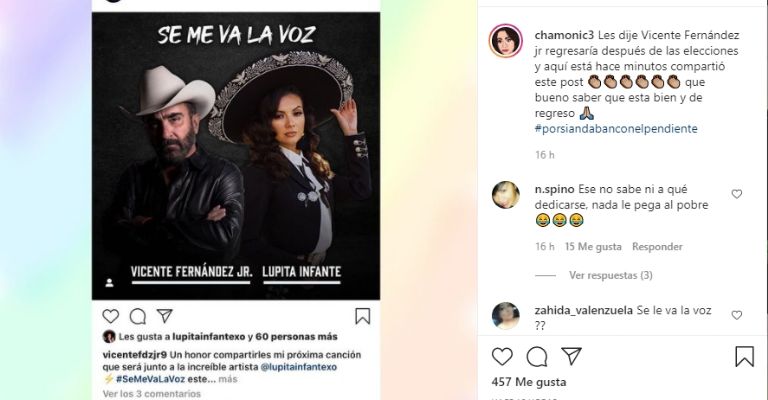The image size is (768, 400).
Task: Bookmark the embedded Se Me Va La Voz post
Action: (x=362, y=316)
